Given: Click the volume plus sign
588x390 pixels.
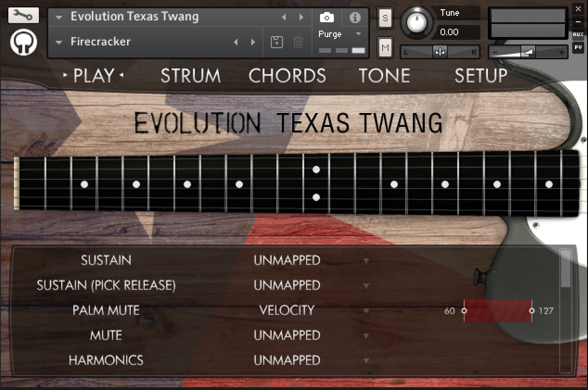Looking at the screenshot, I should click(x=562, y=52).
